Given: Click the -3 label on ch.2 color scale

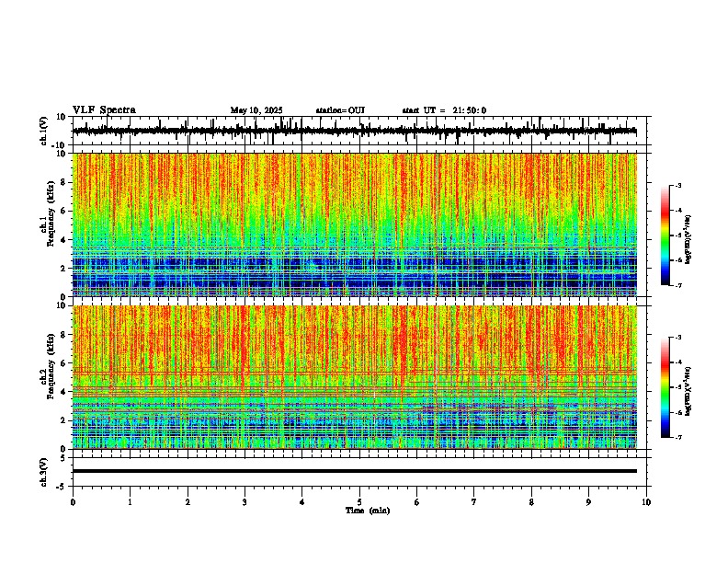Looking at the screenshot, I should (x=678, y=338).
